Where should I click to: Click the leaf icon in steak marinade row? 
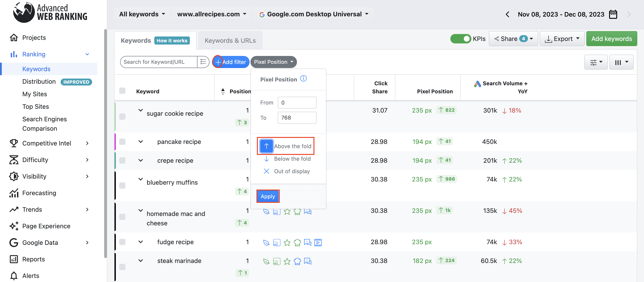tap(266, 261)
